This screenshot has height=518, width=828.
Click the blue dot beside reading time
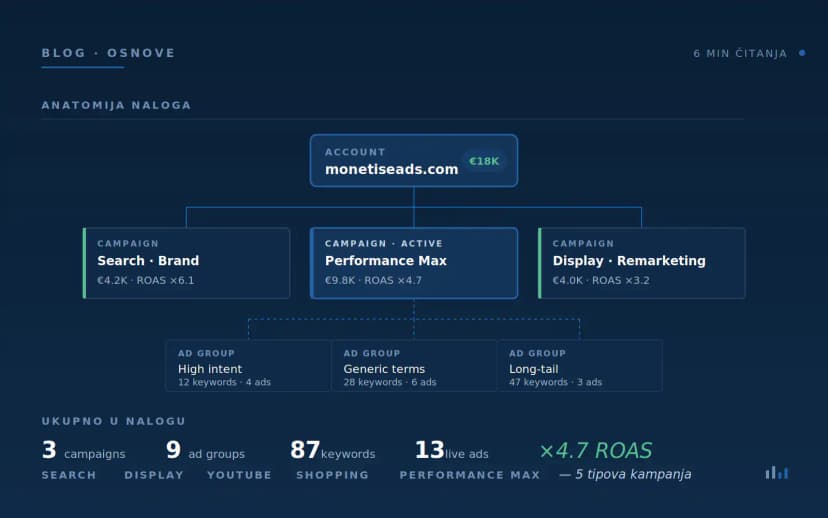click(x=802, y=53)
